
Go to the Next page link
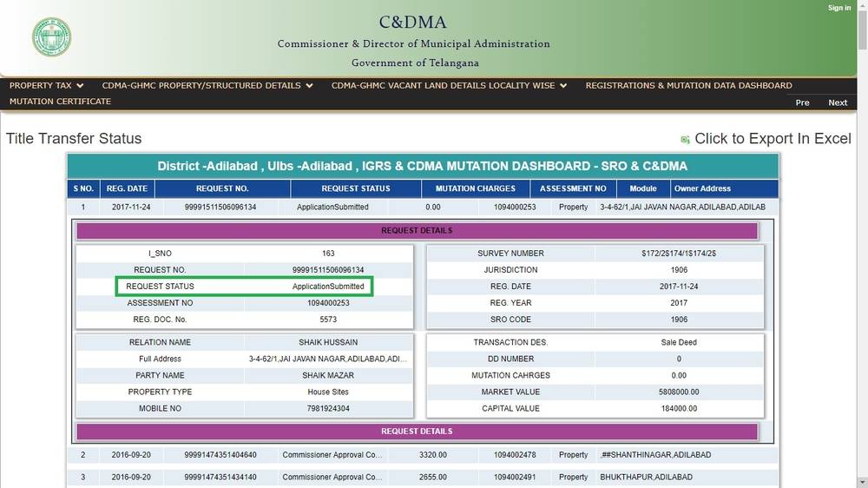[x=838, y=102]
